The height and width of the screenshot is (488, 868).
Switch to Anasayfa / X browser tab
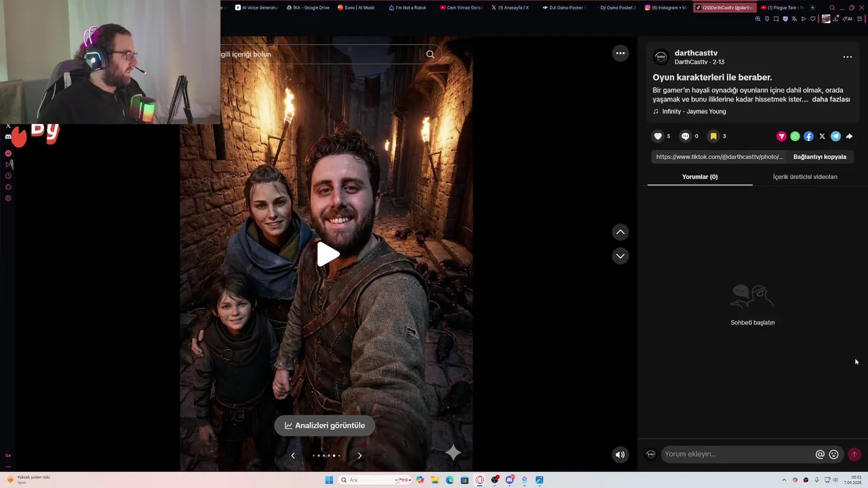coord(511,7)
